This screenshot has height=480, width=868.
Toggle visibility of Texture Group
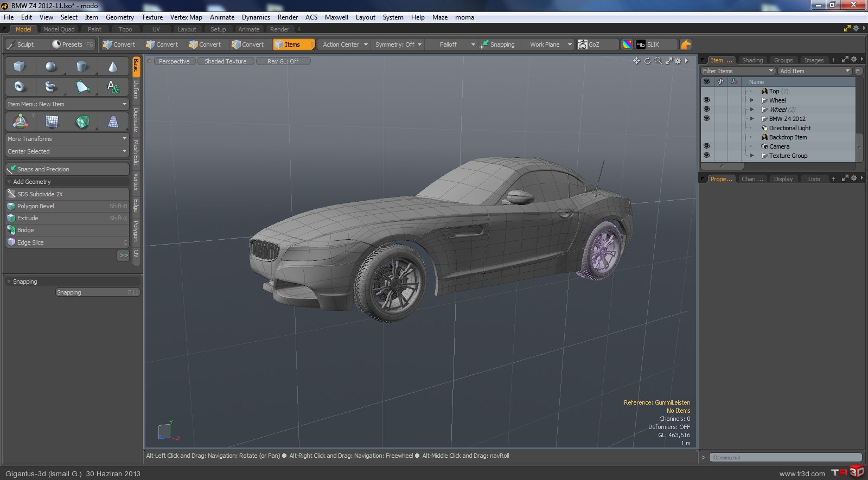click(x=706, y=155)
